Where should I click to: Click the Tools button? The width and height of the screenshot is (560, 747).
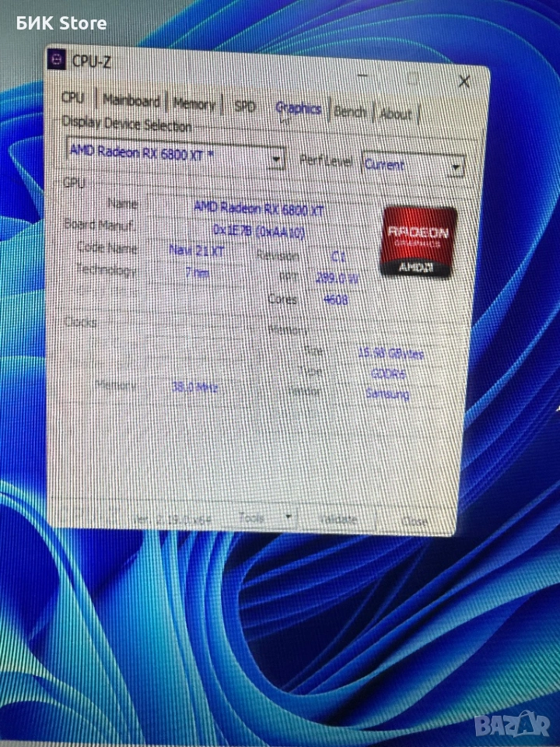pyautogui.click(x=253, y=516)
